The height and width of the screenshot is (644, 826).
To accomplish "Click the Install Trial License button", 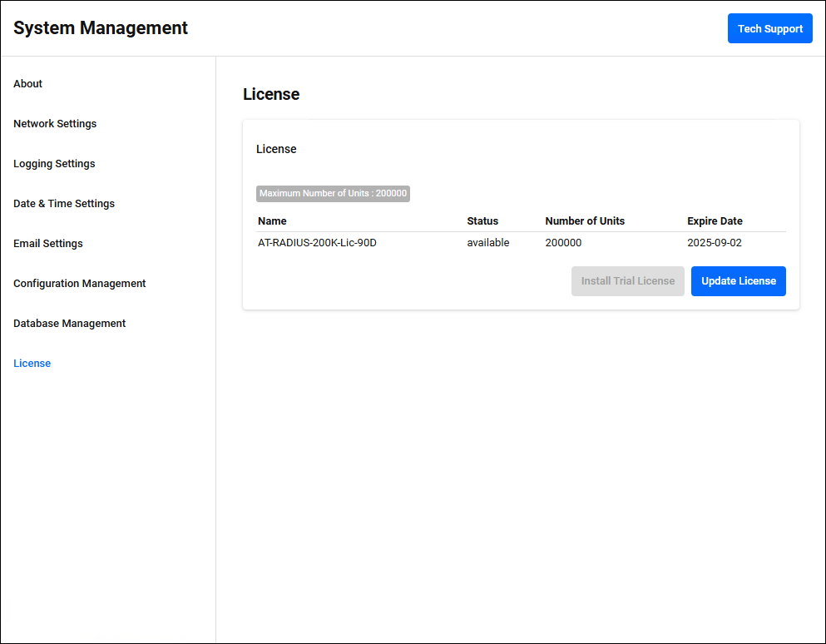I will click(627, 281).
